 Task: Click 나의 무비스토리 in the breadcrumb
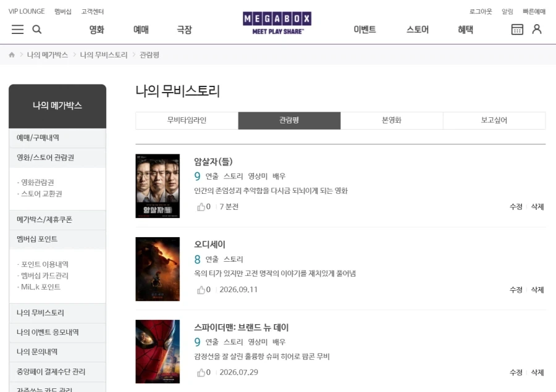104,55
